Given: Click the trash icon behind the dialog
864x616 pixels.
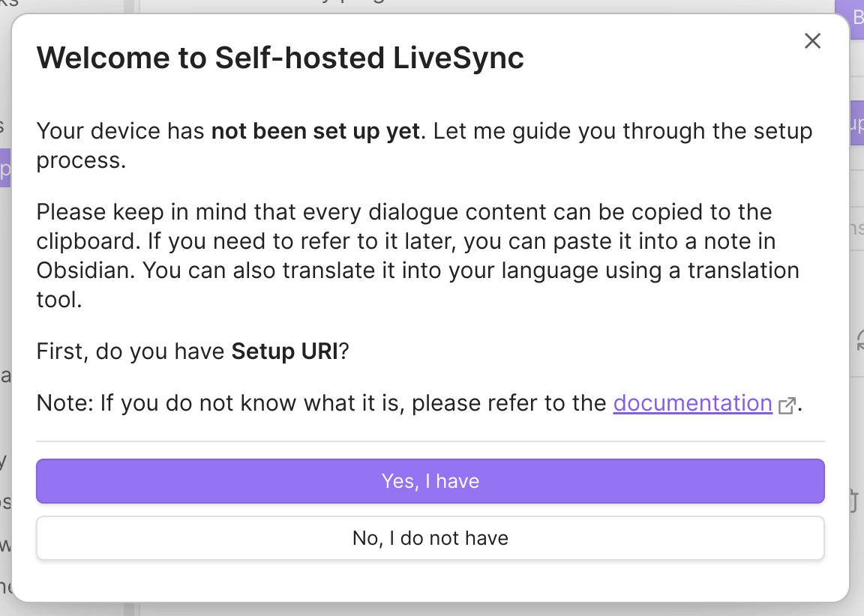Looking at the screenshot, I should [855, 501].
